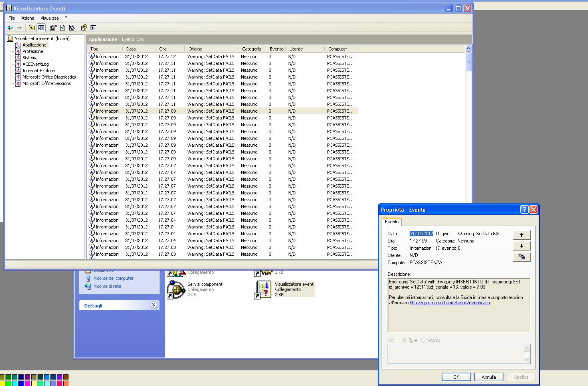Click OK in the event properties dialog
The image size is (588, 386).
click(x=456, y=377)
